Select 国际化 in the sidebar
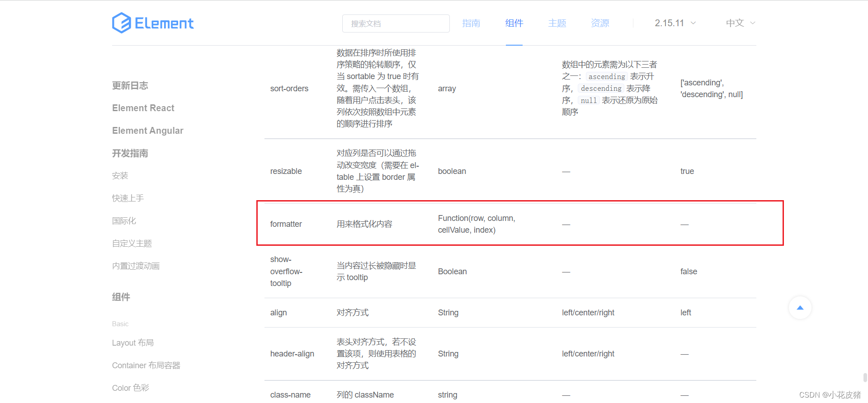Screen dimensions: 868x403 124,221
